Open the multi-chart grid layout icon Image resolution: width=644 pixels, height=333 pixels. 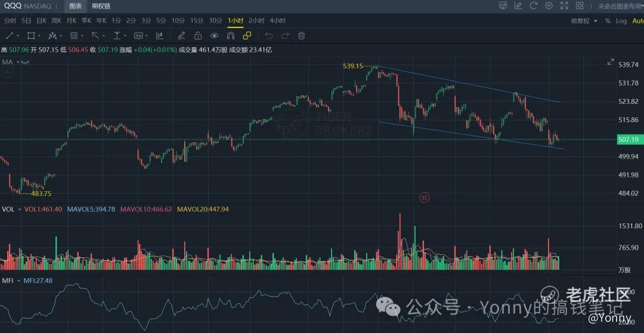[x=580, y=5]
